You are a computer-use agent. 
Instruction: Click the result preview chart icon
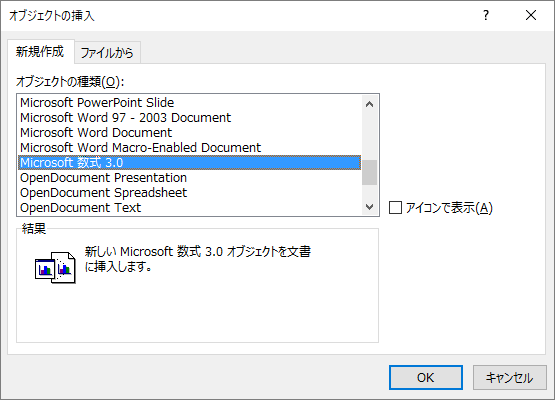(x=55, y=268)
